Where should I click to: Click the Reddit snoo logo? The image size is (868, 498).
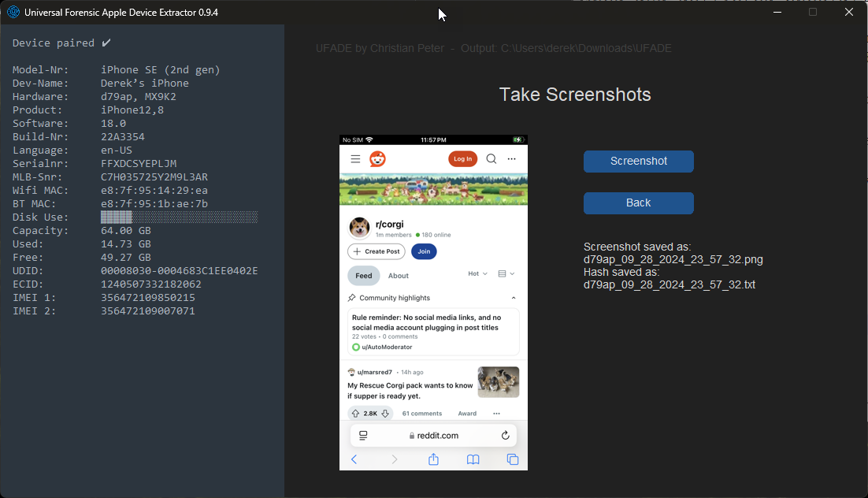377,159
